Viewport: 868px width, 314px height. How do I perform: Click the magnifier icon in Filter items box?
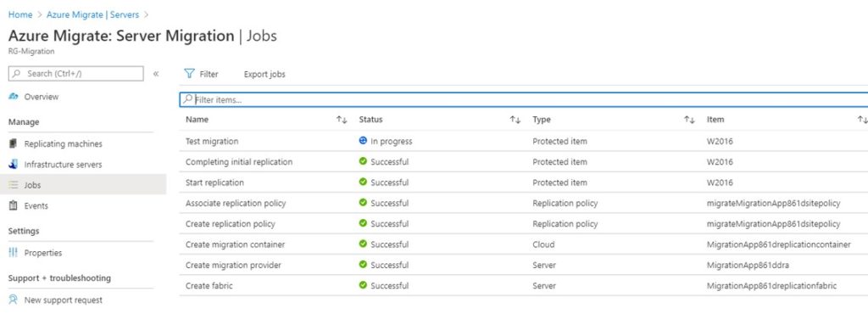click(188, 99)
